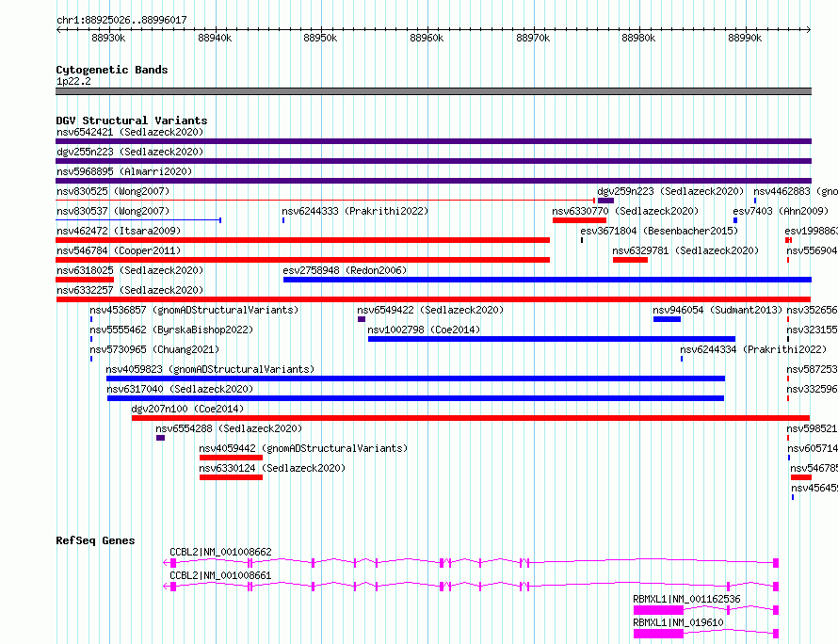Click the RBMXL1|NM_019610 magenta exon block
Screen dimensions: 838x644
point(658,634)
